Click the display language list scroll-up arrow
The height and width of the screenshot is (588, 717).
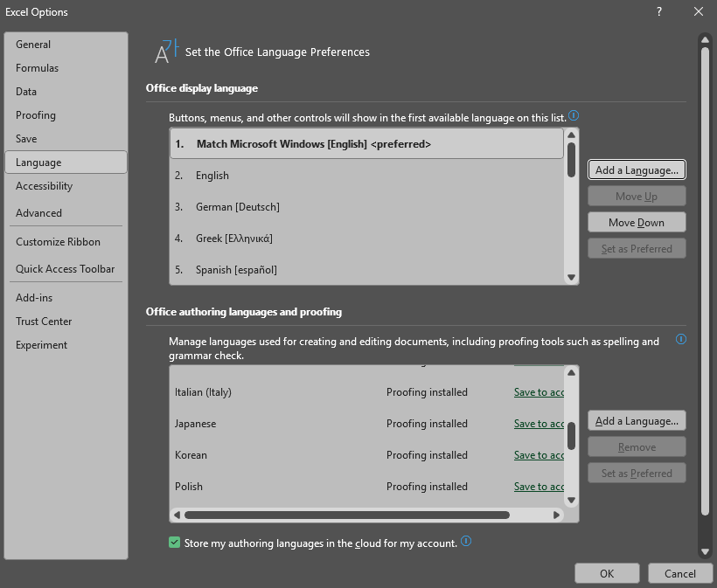[x=571, y=135]
